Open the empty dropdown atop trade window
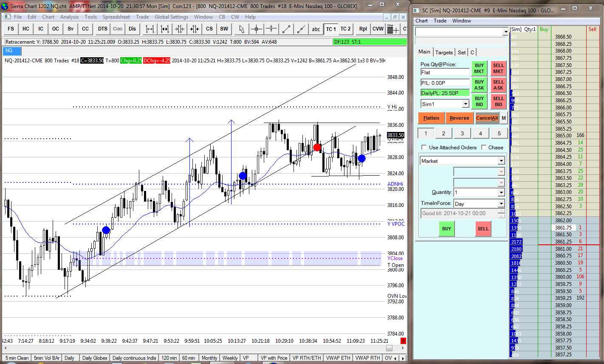 [505, 32]
